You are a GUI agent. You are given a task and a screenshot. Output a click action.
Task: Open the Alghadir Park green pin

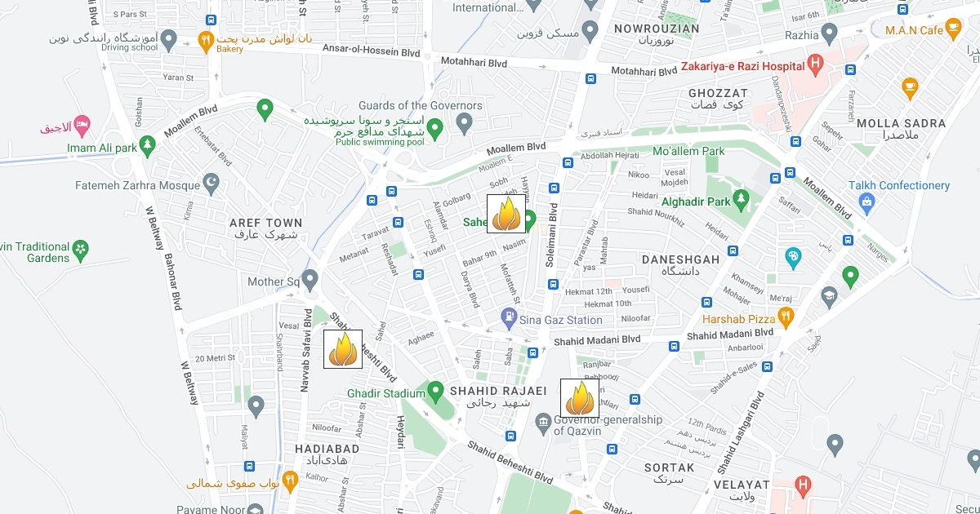(741, 198)
